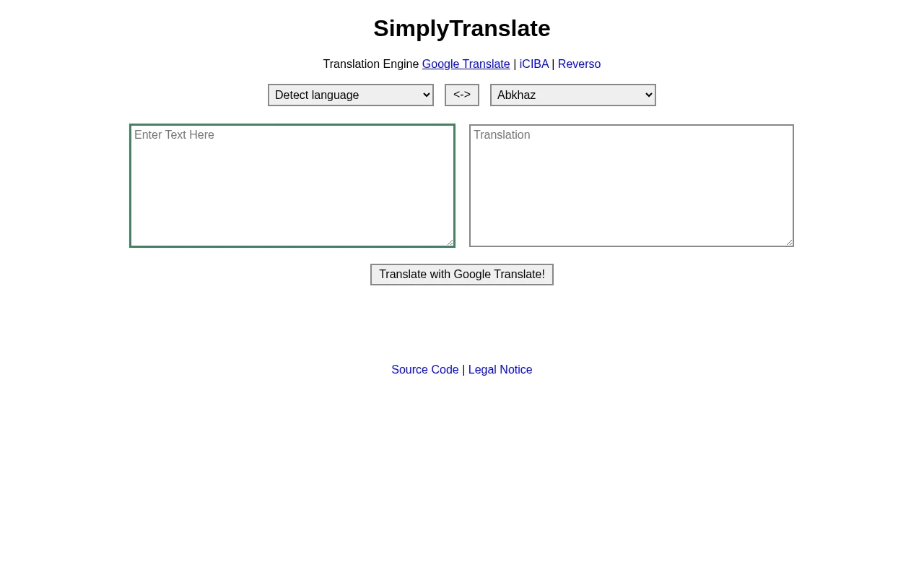Click the Translation output text area
The width and height of the screenshot is (924, 578).
coord(632,186)
